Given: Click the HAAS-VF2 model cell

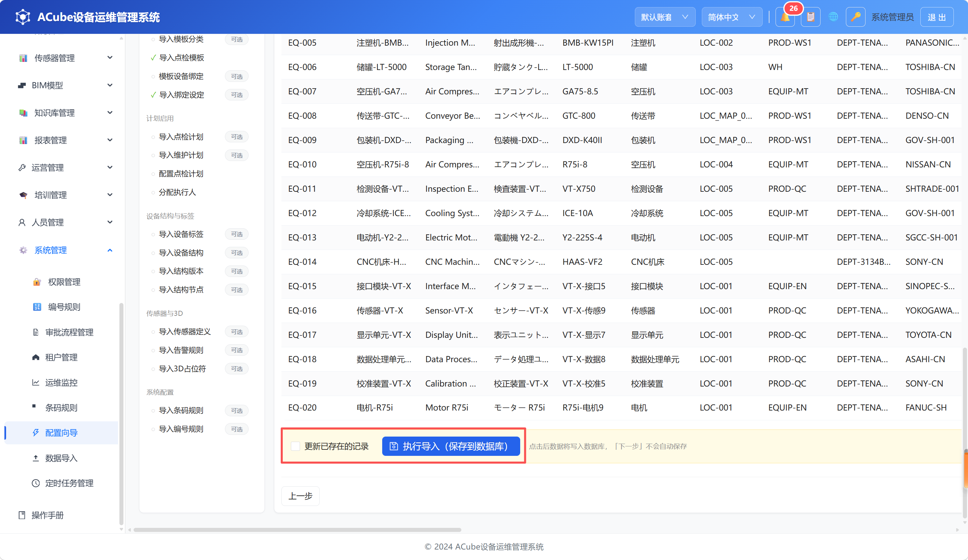Looking at the screenshot, I should [x=582, y=262].
